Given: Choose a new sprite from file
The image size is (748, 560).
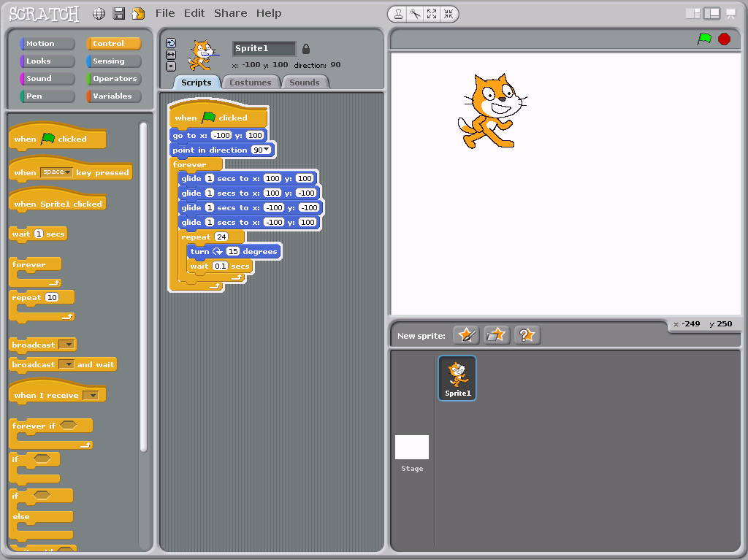Looking at the screenshot, I should tap(496, 335).
